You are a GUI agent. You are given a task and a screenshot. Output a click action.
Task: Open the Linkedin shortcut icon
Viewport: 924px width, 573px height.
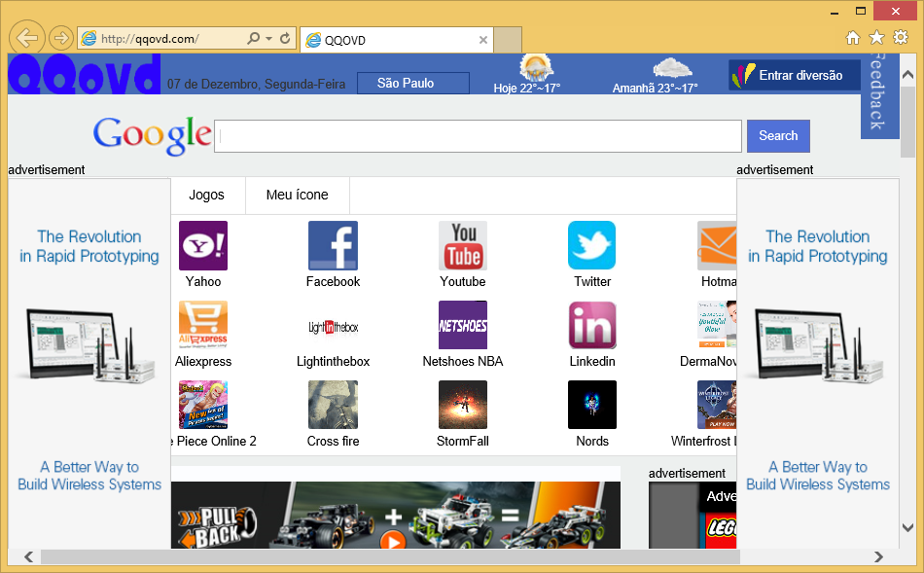[x=592, y=325]
